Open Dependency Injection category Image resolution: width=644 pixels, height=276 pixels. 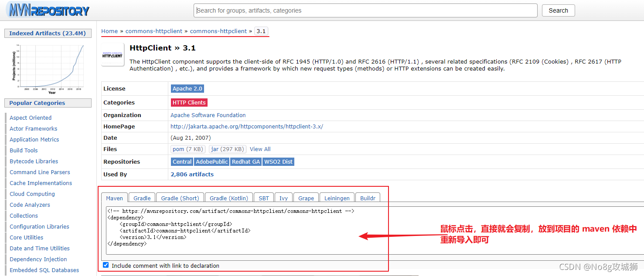point(38,259)
